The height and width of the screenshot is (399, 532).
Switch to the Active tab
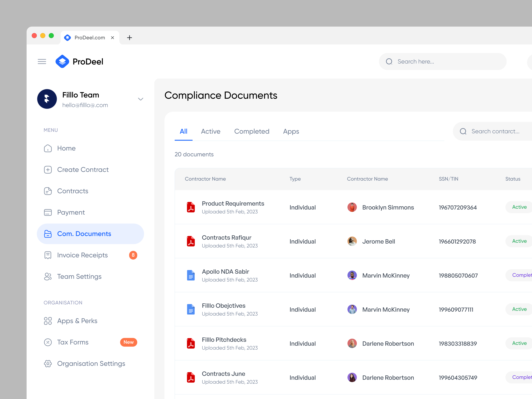(211, 131)
